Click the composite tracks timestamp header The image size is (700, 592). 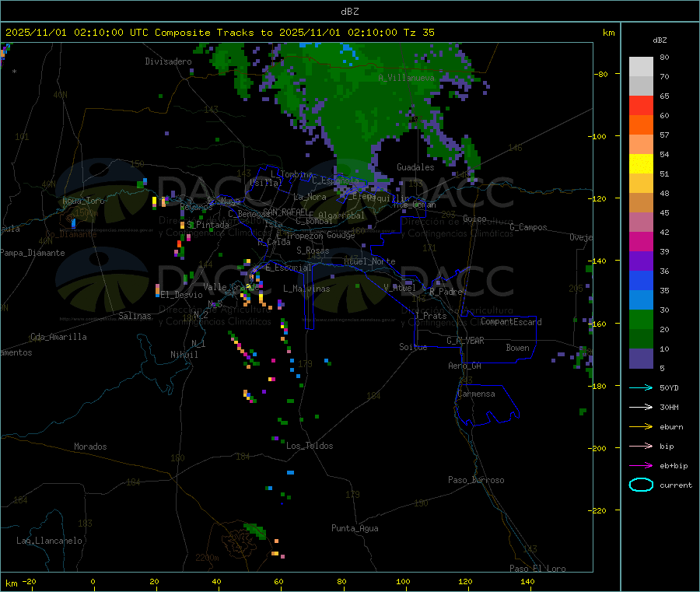[219, 33]
